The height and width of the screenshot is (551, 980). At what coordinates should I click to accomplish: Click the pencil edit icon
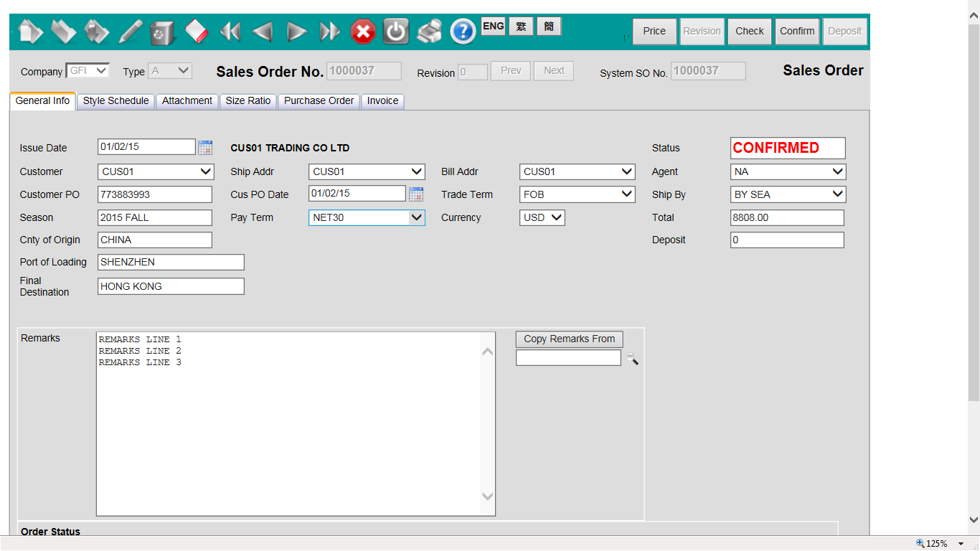coord(130,32)
